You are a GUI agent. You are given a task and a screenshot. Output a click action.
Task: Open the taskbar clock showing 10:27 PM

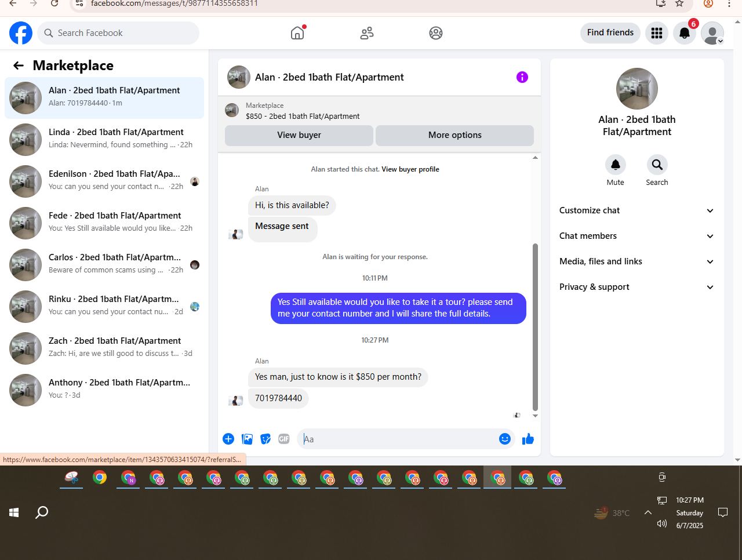click(690, 512)
